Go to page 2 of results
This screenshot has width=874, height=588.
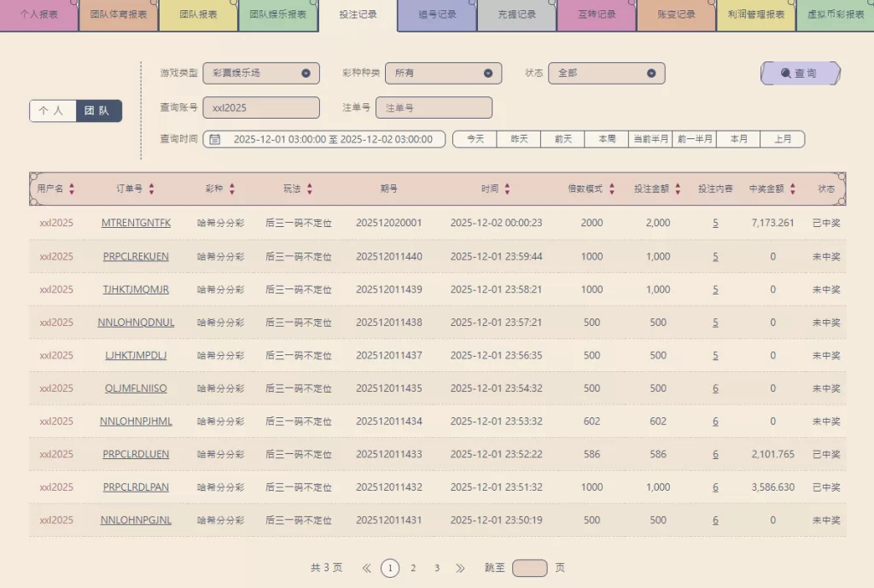pyautogui.click(x=413, y=568)
